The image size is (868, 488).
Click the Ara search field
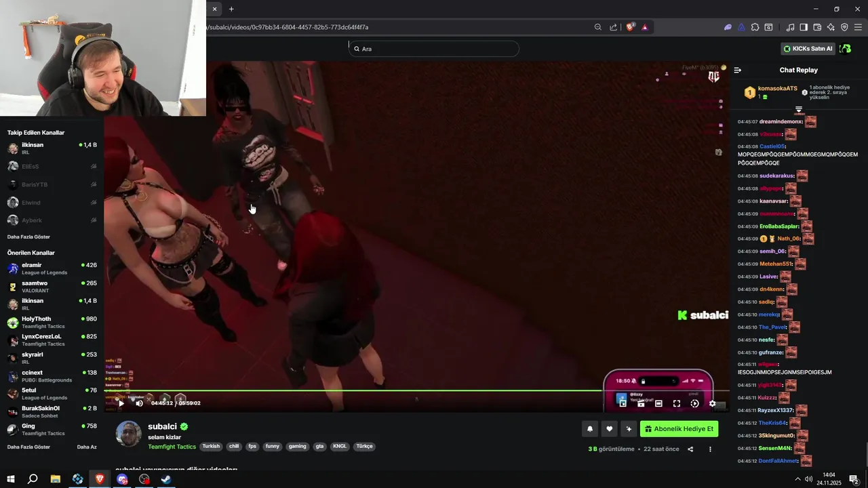[434, 49]
